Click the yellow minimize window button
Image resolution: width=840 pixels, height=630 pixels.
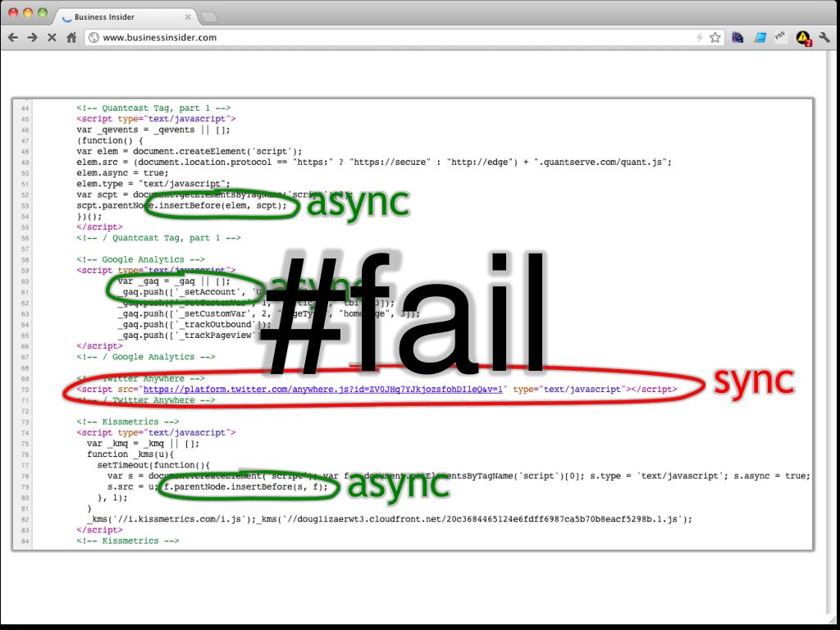click(x=29, y=13)
